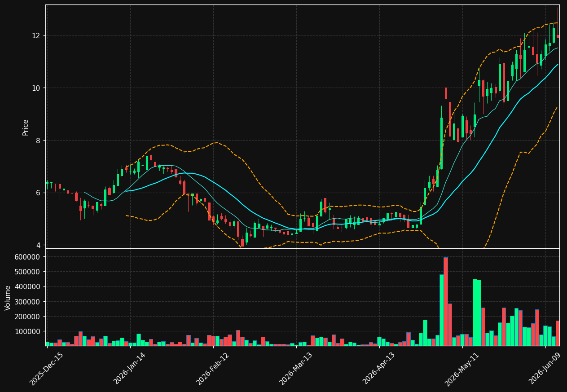Click the 2025-Dec-15 date label
The width and height of the screenshot is (567, 392).
tap(47, 369)
